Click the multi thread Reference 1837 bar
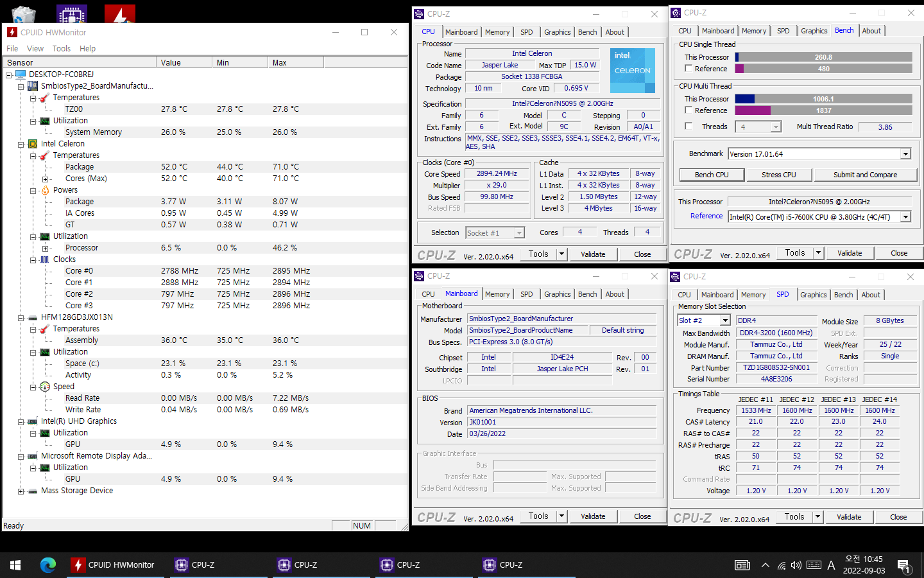 (x=824, y=110)
